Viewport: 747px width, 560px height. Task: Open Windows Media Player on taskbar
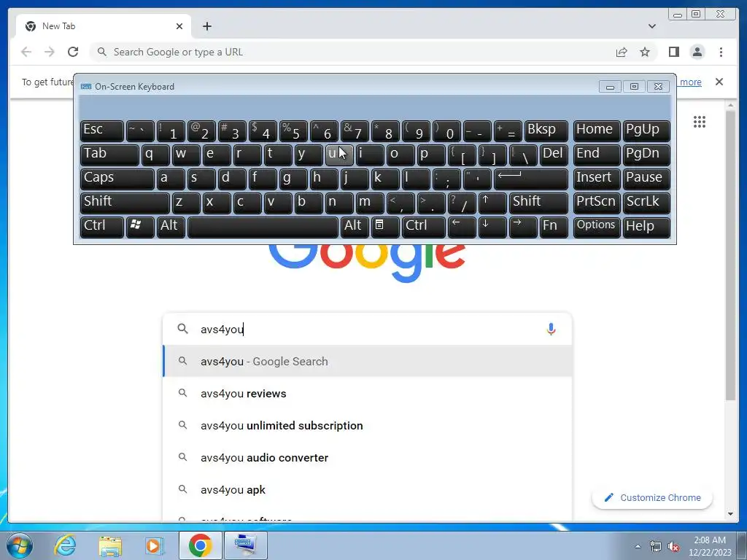click(x=155, y=545)
